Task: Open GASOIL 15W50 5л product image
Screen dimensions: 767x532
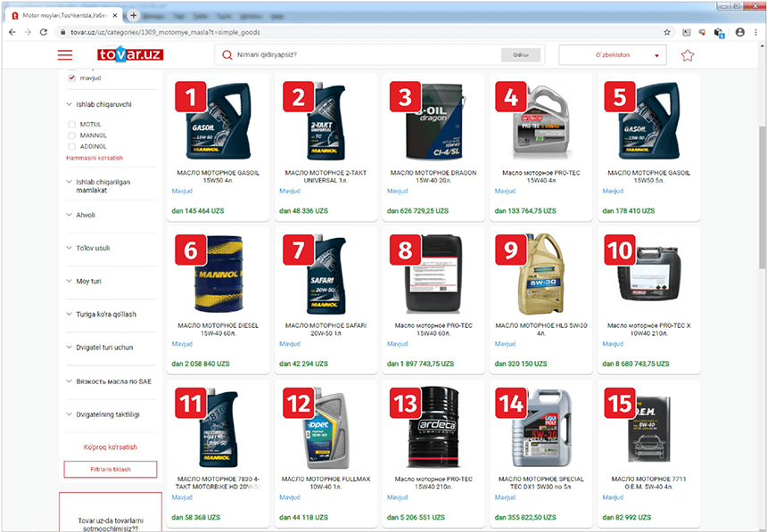Action: pyautogui.click(x=648, y=121)
